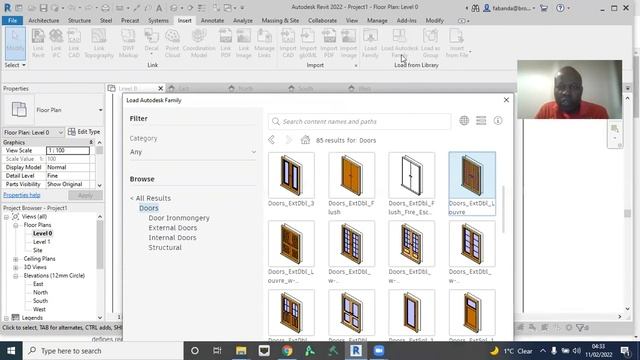Open the Collaborate ribbon tab
Image resolution: width=640 pixels, height=360 pixels.
[322, 20]
